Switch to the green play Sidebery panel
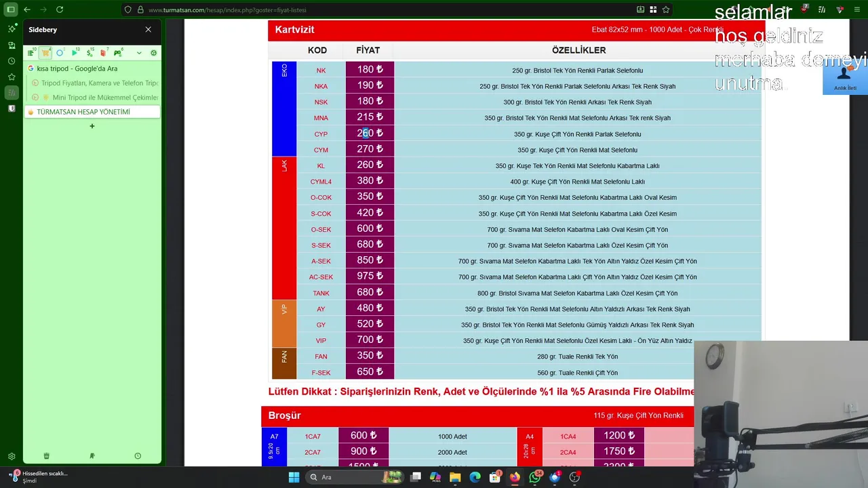868x488 pixels. pos(75,52)
